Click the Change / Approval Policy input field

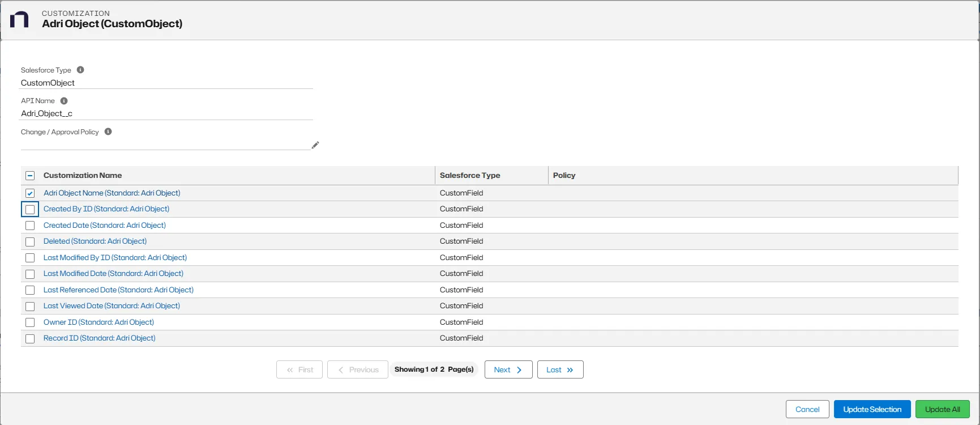[x=165, y=144]
